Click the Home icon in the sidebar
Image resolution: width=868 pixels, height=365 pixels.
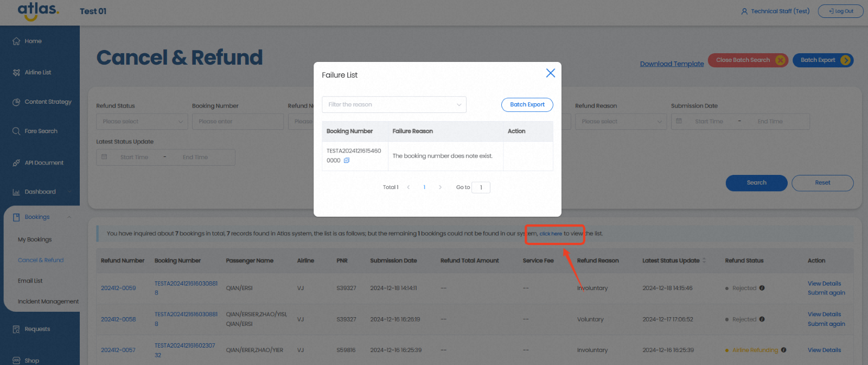click(x=16, y=41)
